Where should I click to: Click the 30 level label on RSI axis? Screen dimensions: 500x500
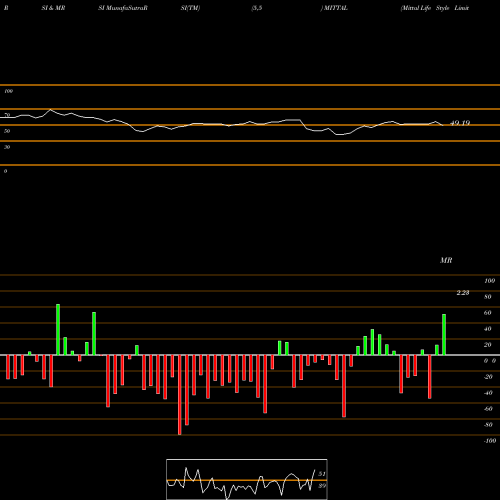pyautogui.click(x=7, y=147)
